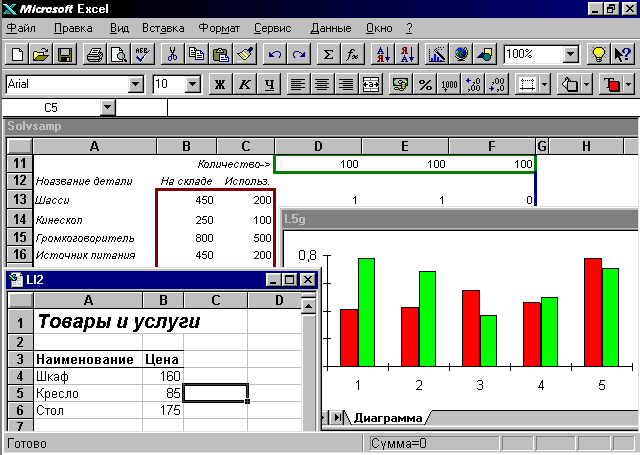Click the Tip Wizard light bulb
The height and width of the screenshot is (455, 640).
click(598, 54)
